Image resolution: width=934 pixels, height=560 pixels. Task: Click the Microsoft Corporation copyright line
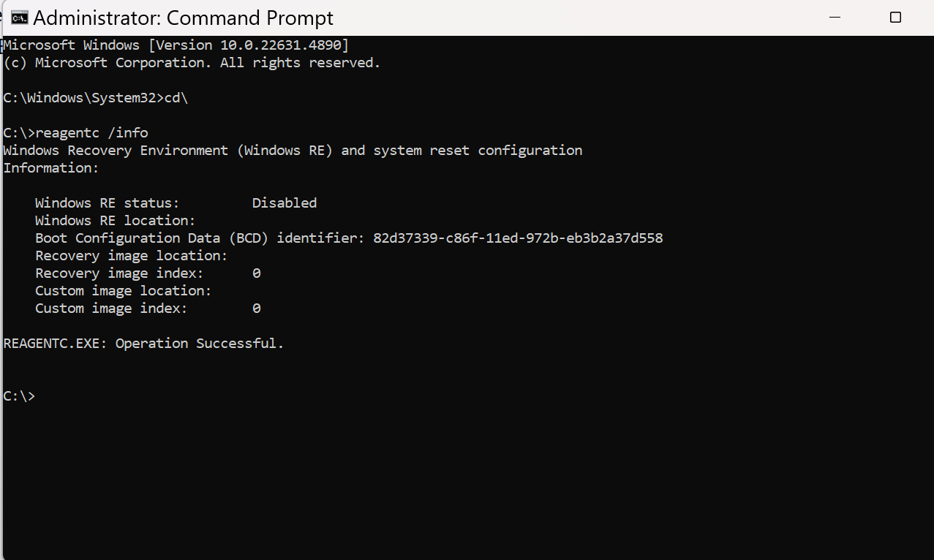point(192,63)
